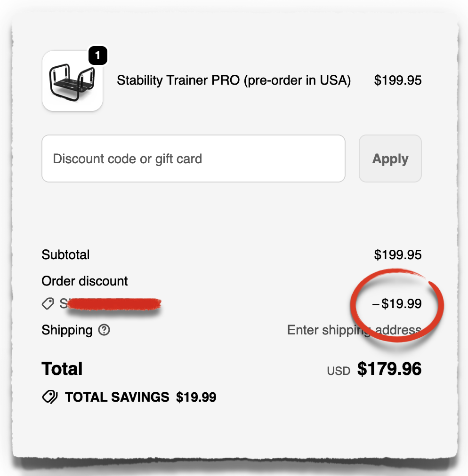Click the Enter shipping address link

coord(355,330)
